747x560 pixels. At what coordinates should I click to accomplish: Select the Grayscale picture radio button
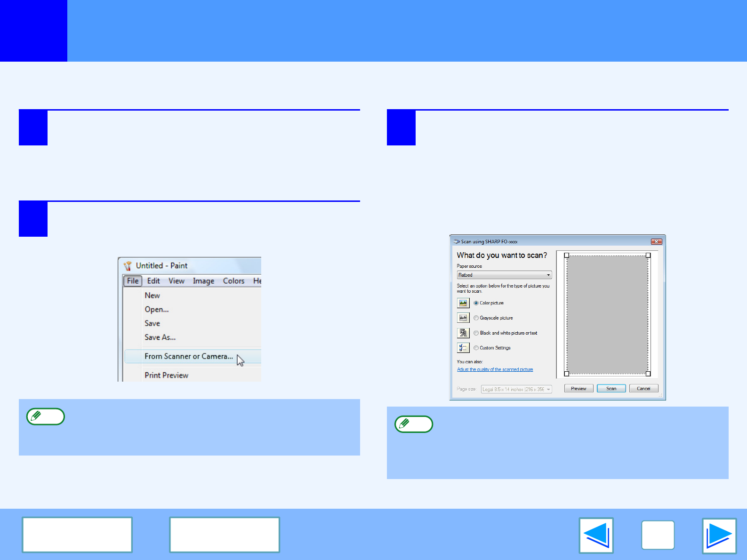pos(476,318)
